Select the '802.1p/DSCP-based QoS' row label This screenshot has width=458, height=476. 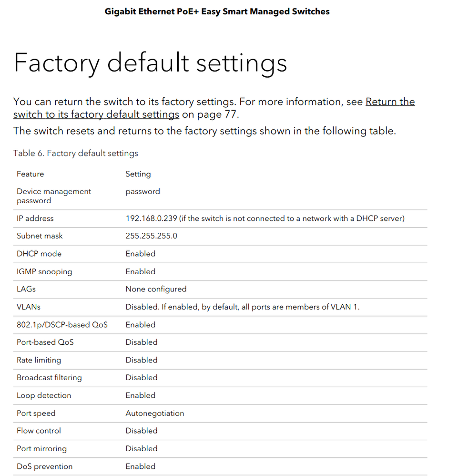tap(62, 325)
